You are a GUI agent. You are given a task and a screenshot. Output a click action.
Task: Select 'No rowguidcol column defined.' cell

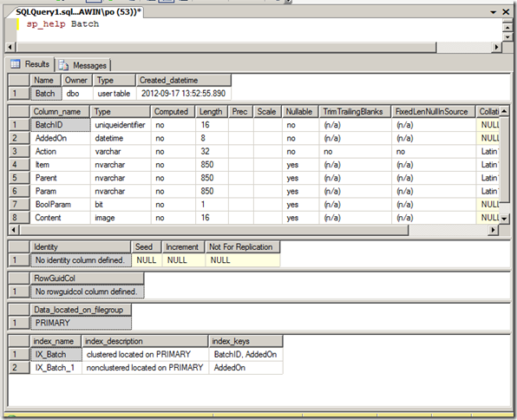(x=87, y=292)
